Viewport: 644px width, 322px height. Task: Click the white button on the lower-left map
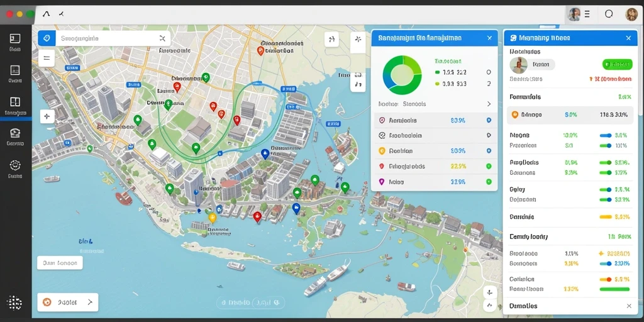60,263
